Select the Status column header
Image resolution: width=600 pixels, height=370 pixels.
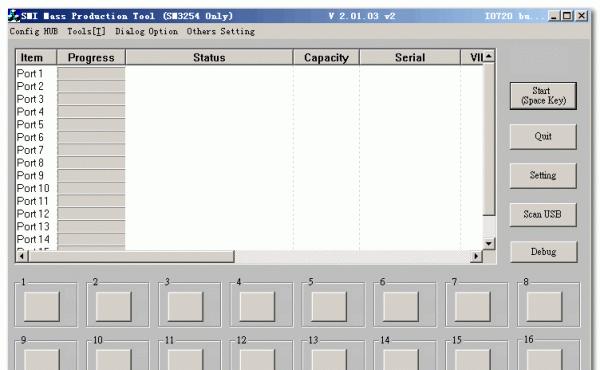point(209,57)
